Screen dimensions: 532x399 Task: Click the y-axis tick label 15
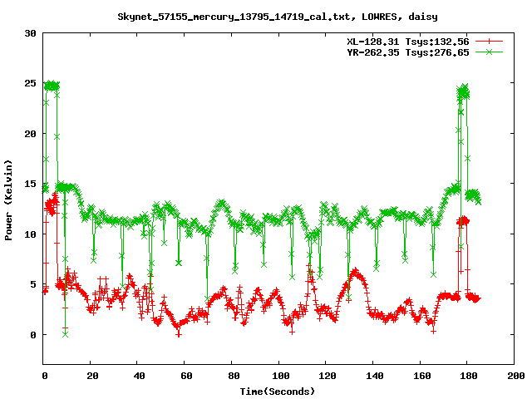(31, 184)
